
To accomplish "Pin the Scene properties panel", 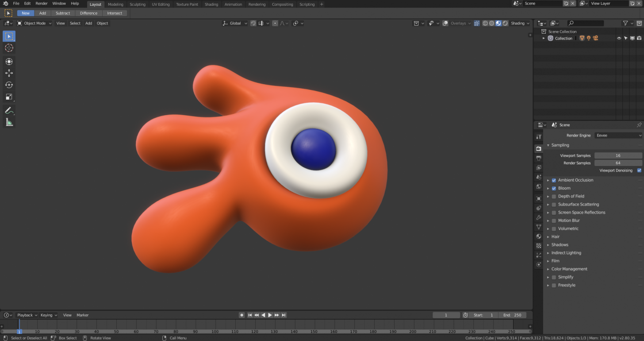I will [639, 125].
